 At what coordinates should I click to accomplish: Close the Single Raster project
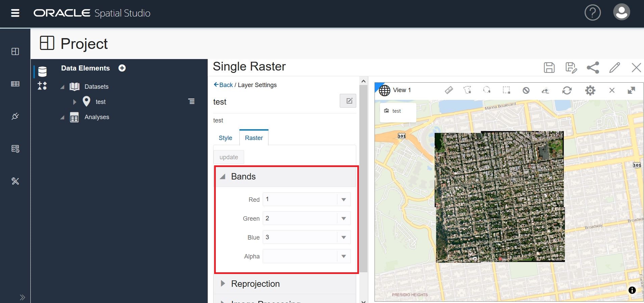(636, 67)
